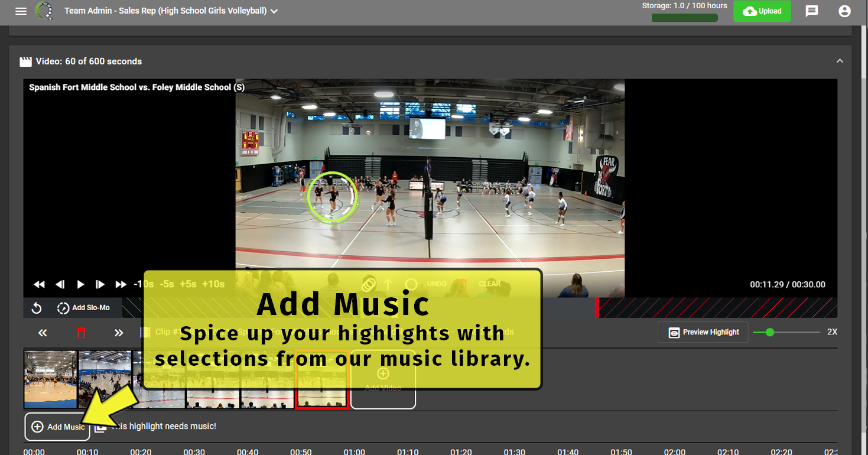Step back one frame
The image size is (868, 455).
click(x=60, y=284)
